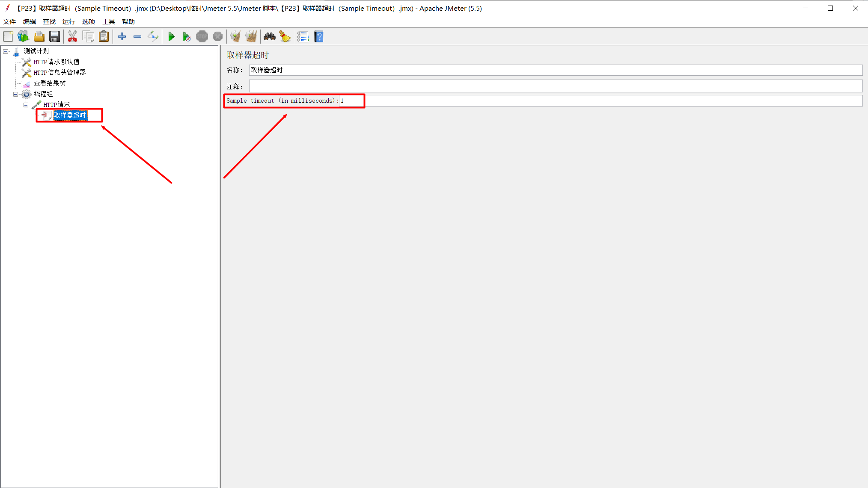Collapse the 测试计划 tree node
The image size is (868, 488).
click(6, 51)
